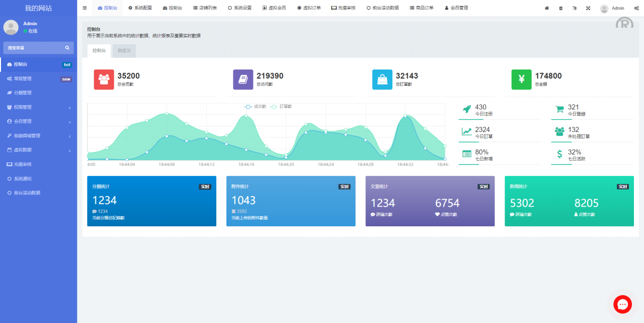The width and height of the screenshot is (644, 323).
Task: Click the green yen total amount icon
Action: 521,80
